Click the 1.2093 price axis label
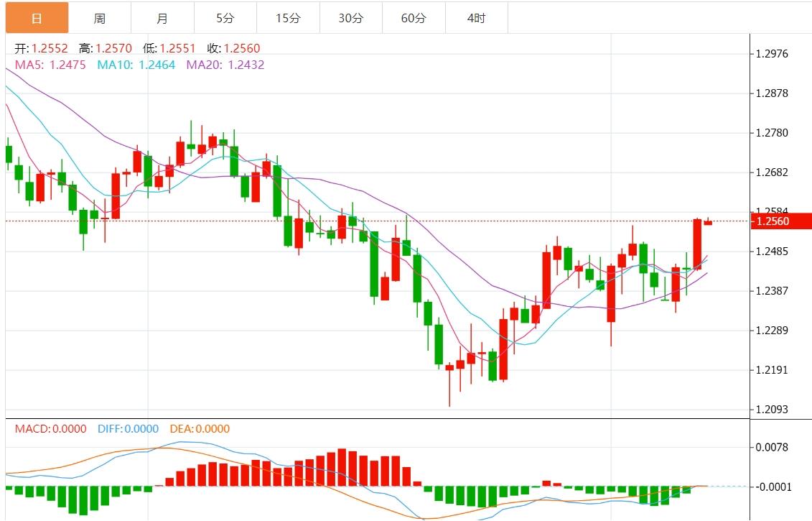Screen dimensions: 812x521 pos(773,410)
